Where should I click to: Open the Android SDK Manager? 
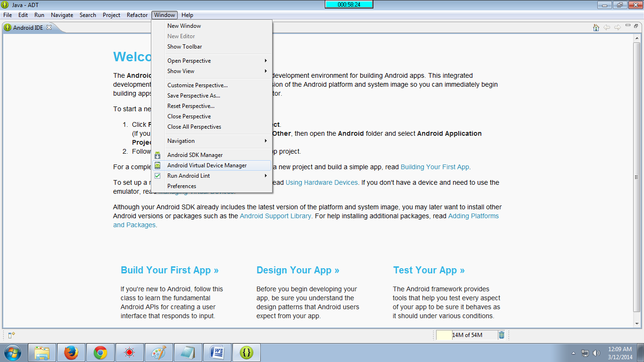(x=195, y=154)
